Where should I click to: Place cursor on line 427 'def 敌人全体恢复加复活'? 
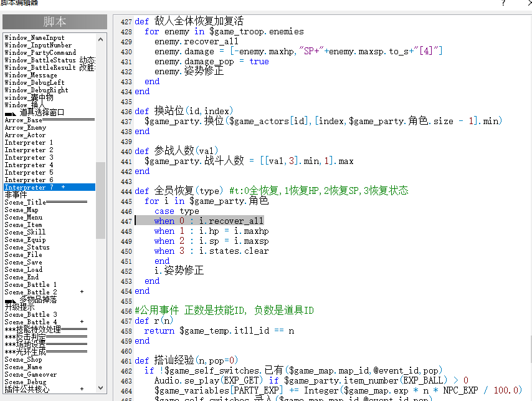tap(189, 21)
